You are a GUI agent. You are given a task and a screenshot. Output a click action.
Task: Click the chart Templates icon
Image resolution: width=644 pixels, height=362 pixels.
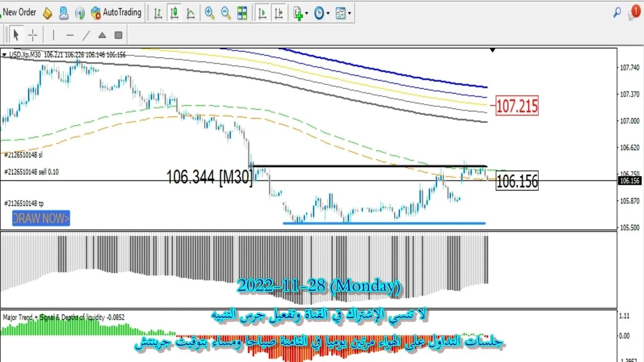341,14
